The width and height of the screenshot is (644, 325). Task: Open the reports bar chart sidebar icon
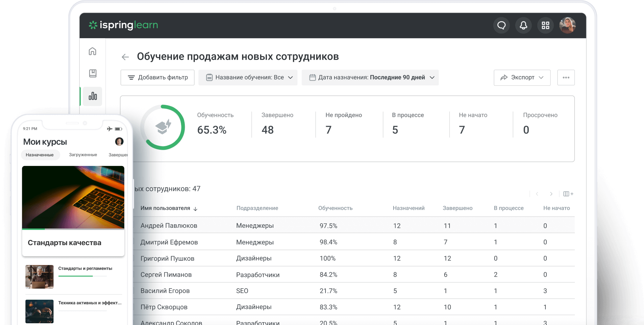[92, 96]
